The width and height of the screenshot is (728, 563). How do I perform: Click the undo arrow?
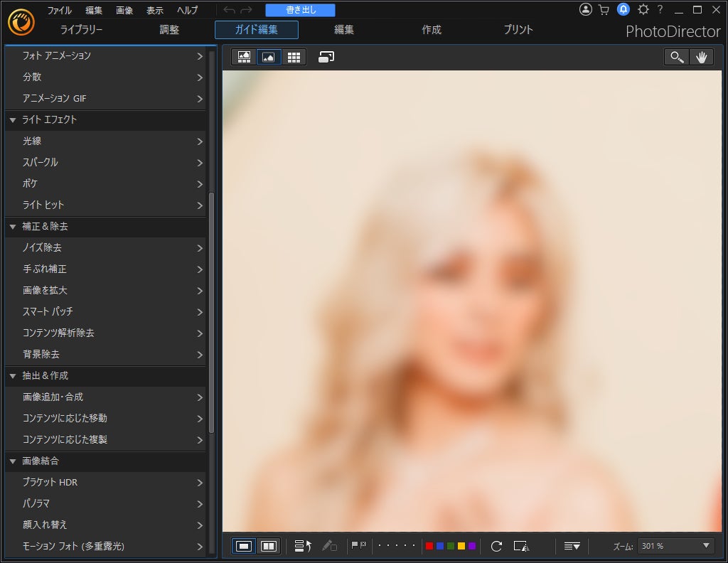pos(230,10)
